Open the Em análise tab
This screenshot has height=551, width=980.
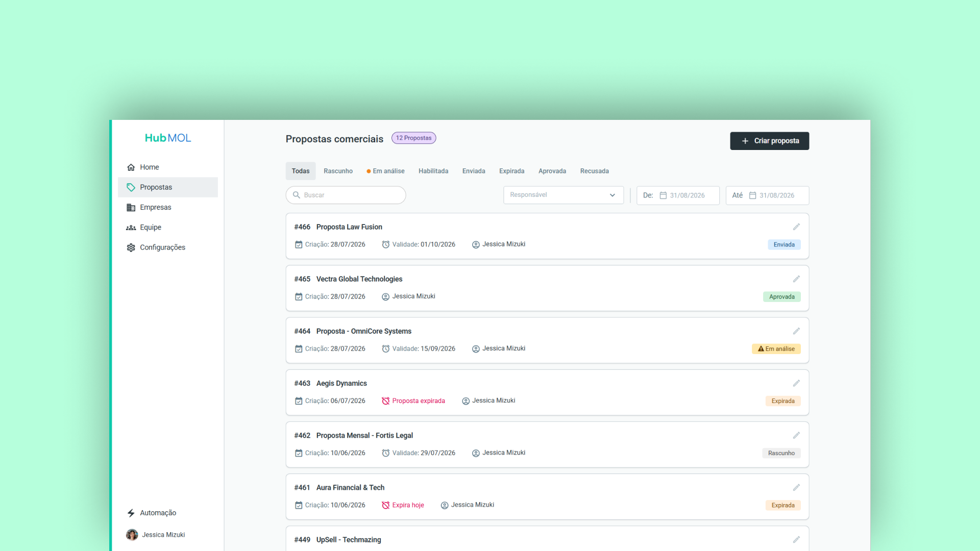click(385, 171)
